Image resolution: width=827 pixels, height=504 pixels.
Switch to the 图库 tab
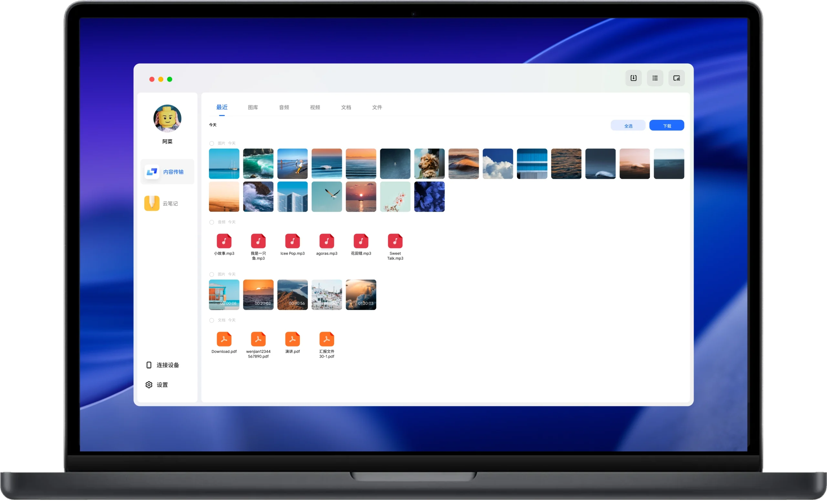[253, 107]
